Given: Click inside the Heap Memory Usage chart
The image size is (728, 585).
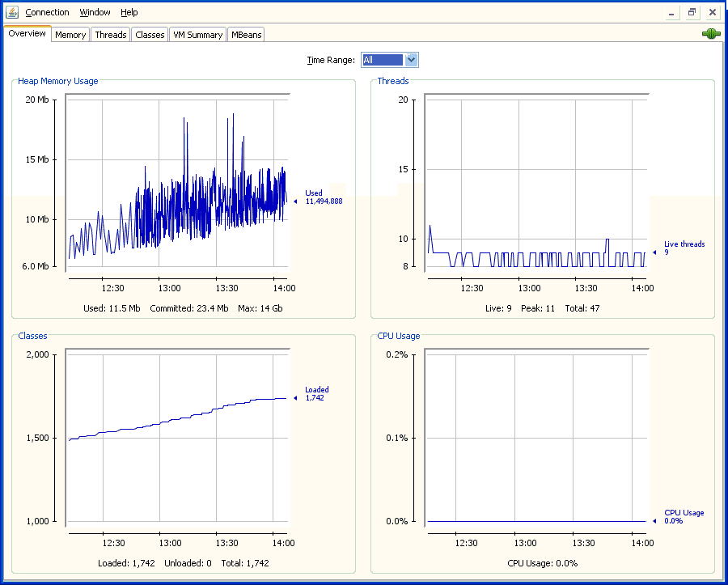Looking at the screenshot, I should pos(176,186).
